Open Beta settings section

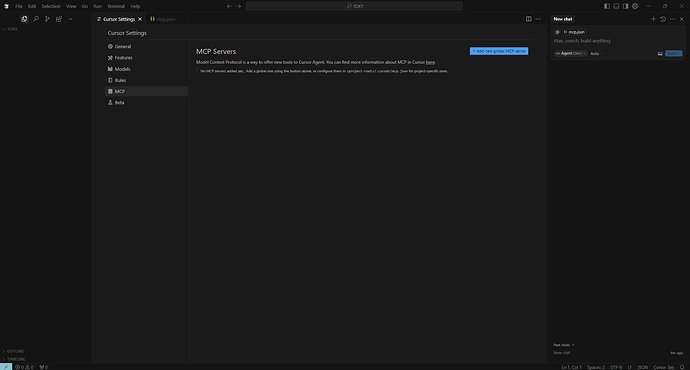[x=147, y=103]
